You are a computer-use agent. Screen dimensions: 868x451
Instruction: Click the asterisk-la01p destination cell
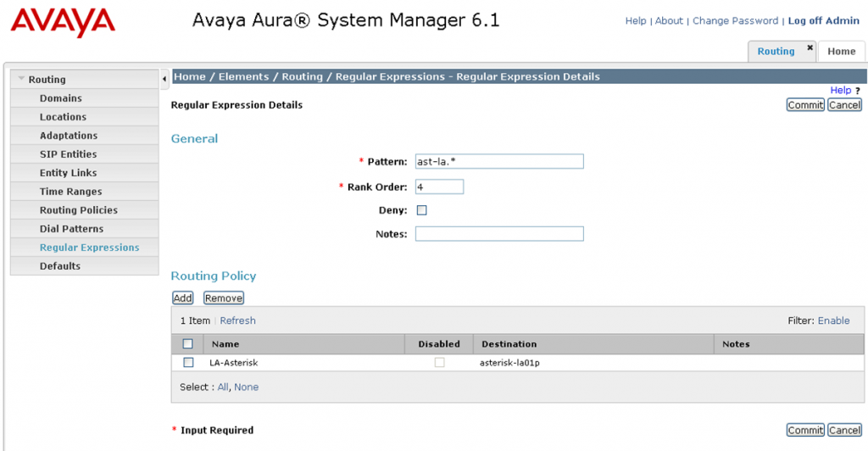[x=509, y=363]
